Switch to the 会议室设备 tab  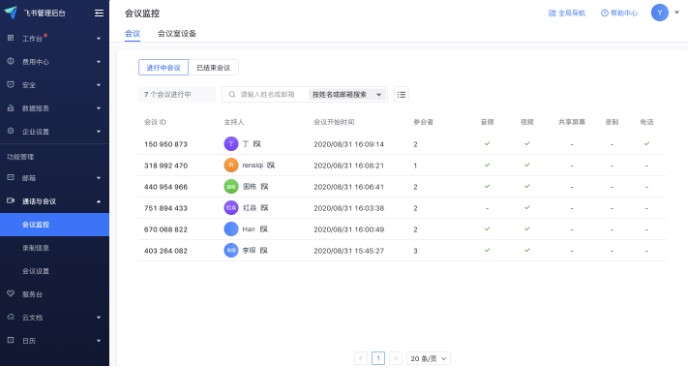pyautogui.click(x=177, y=33)
